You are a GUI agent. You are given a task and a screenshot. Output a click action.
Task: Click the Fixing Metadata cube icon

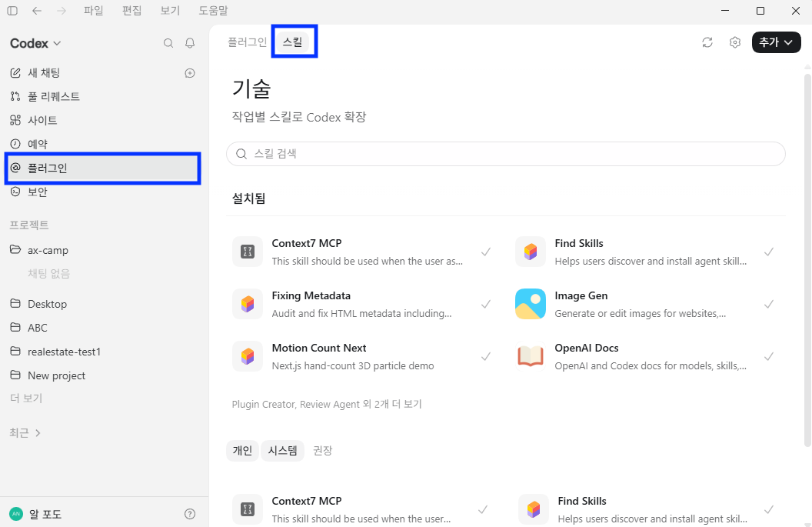pyautogui.click(x=248, y=304)
